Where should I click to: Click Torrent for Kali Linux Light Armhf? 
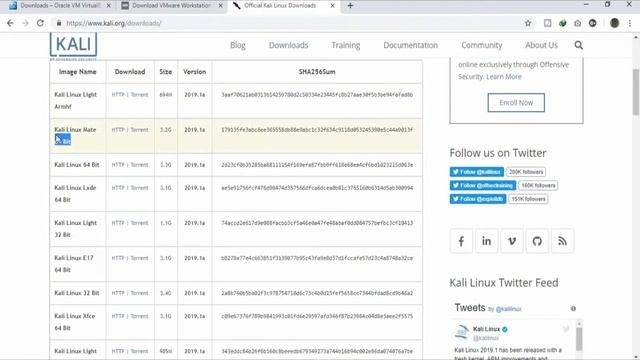140,95
